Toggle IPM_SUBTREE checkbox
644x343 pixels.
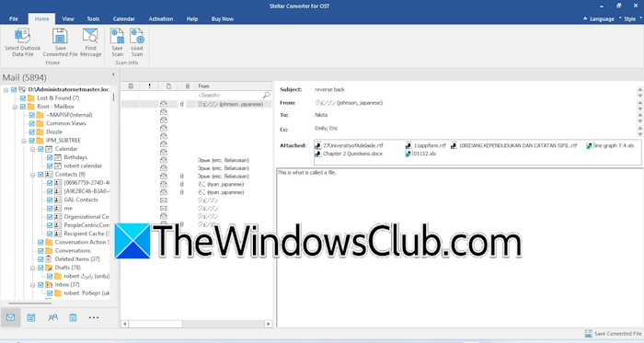point(32,141)
